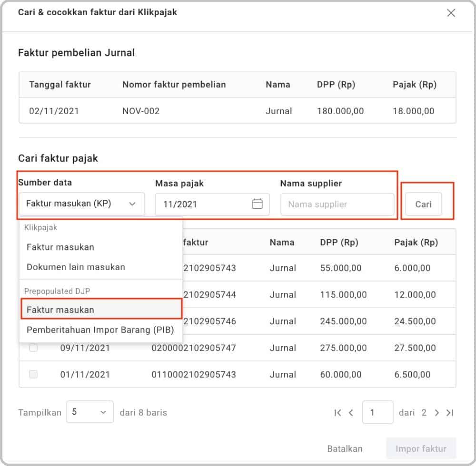Close the Klikpajak invoice dialog
Image resolution: width=476 pixels, height=466 pixels.
pos(451,13)
